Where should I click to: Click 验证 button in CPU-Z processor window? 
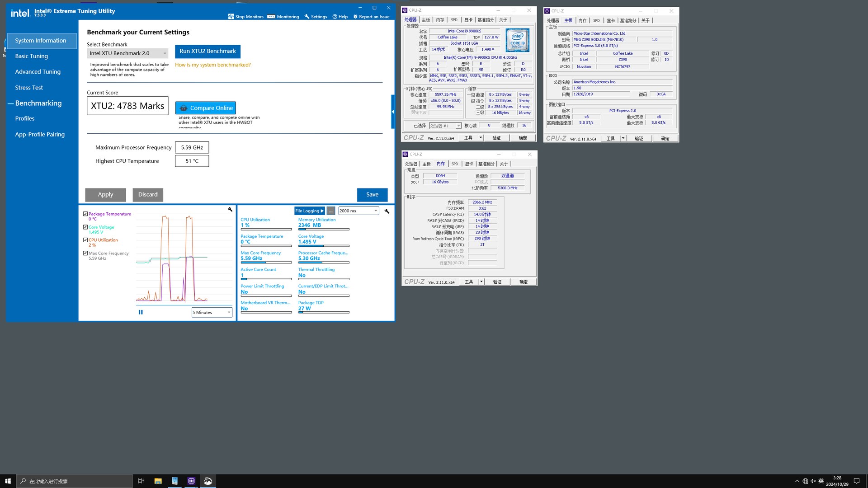(x=497, y=138)
